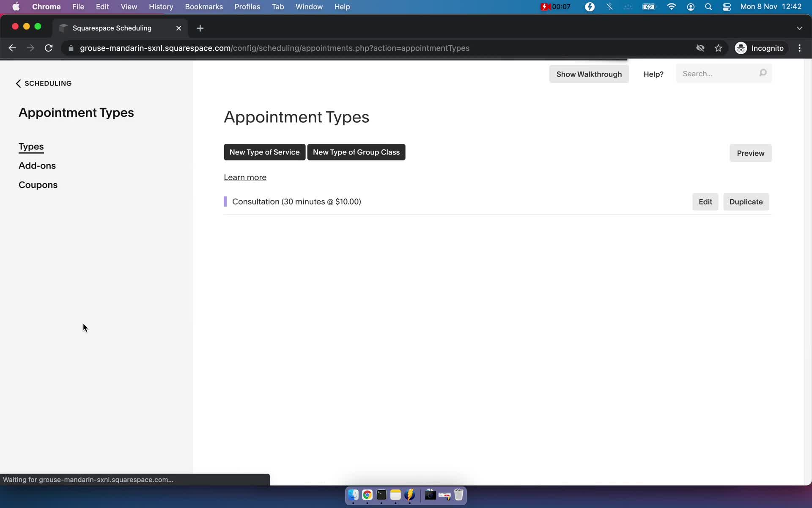Screen dimensions: 812x508
Task: Click the Help? button in top right
Action: [653, 73]
